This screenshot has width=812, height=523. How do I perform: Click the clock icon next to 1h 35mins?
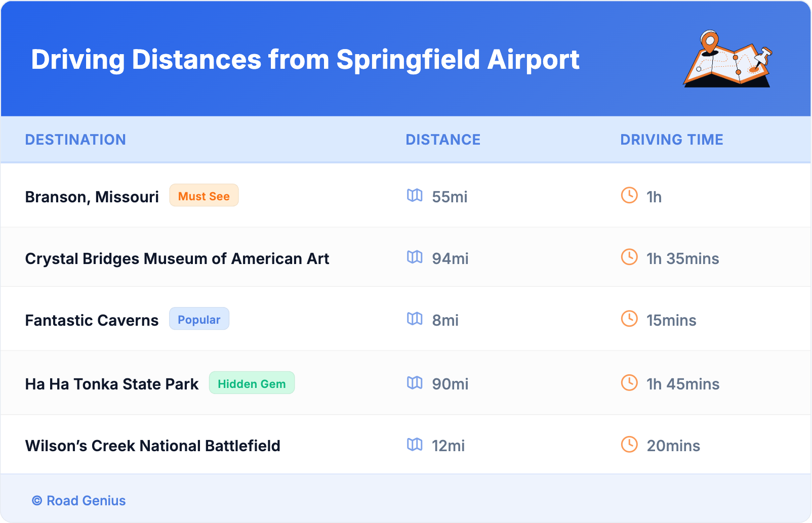point(629,257)
